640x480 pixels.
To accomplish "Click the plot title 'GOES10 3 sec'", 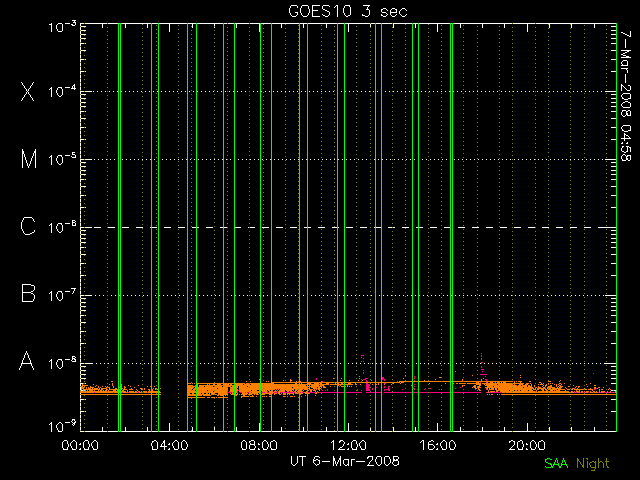I will (x=348, y=11).
